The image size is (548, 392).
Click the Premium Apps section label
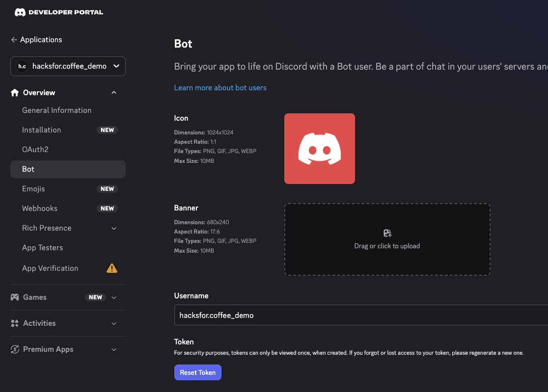click(x=48, y=349)
